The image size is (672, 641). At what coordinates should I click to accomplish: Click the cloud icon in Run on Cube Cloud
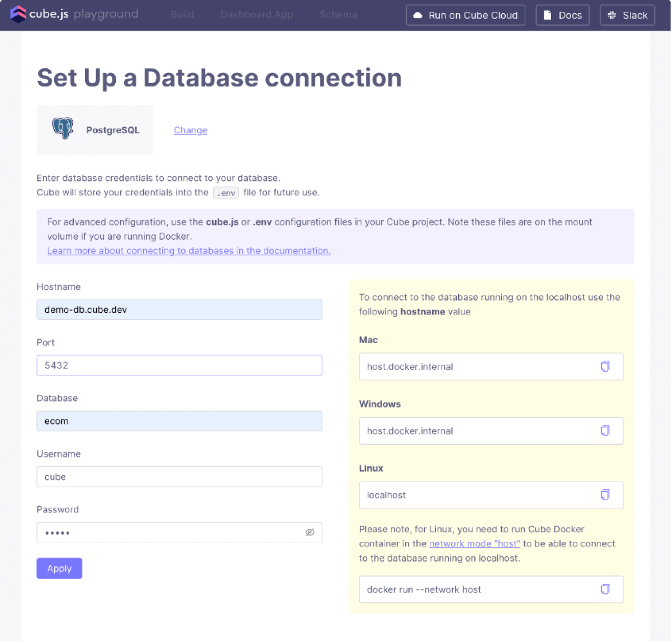click(x=418, y=15)
